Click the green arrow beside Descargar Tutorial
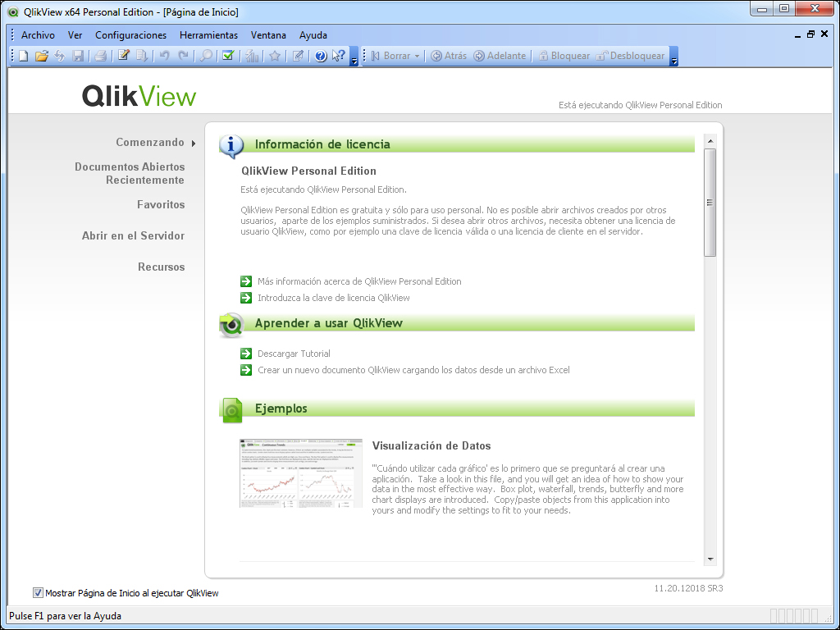 [x=246, y=354]
